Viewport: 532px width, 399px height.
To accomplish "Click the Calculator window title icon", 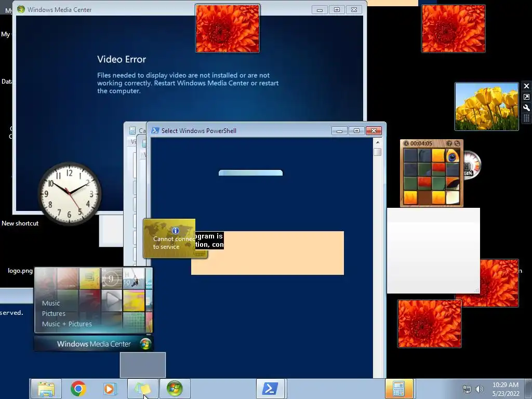I will click(132, 130).
